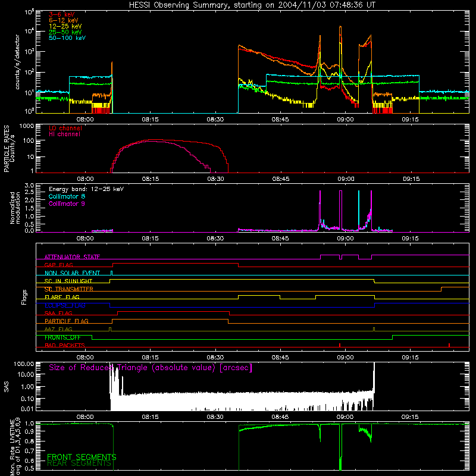Click the 'Size of Reduced Triangle' magenta caption

coord(151,368)
